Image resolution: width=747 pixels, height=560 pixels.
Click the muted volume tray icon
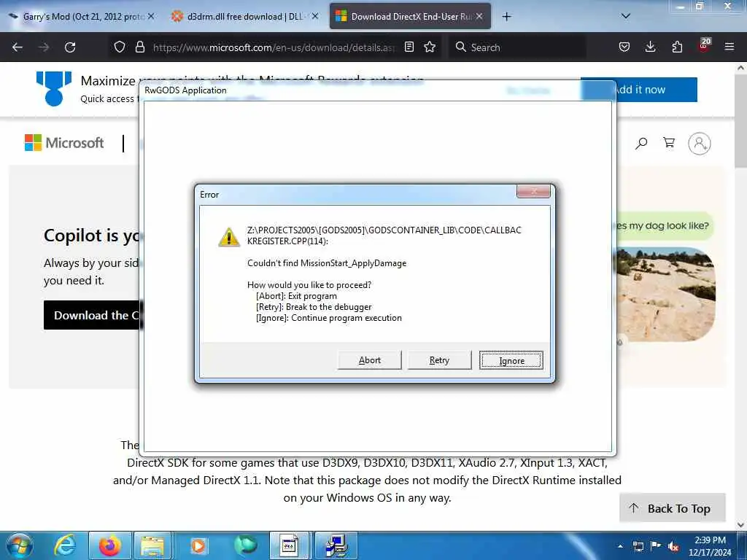click(673, 546)
